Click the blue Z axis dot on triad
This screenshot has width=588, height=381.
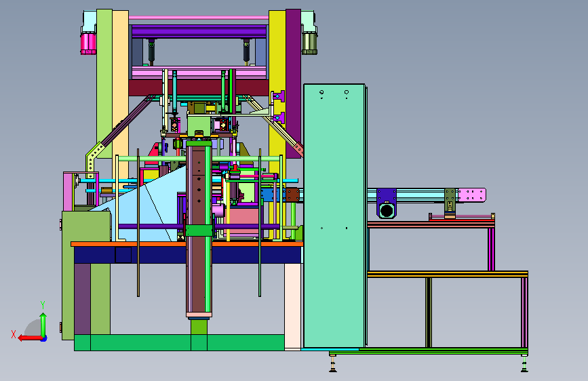[44, 339]
